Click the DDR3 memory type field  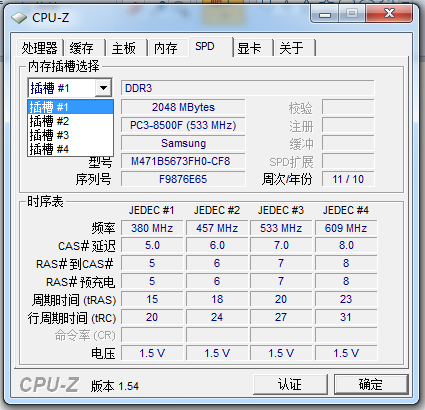(x=247, y=88)
